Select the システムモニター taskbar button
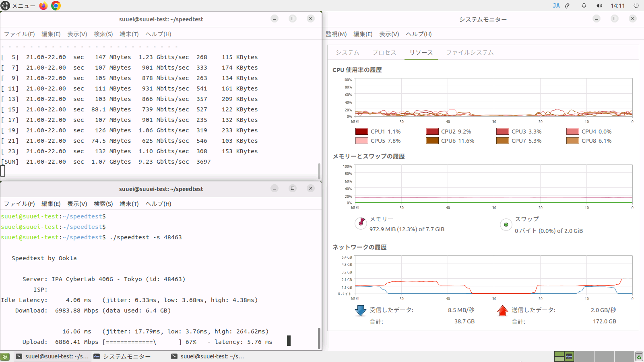This screenshot has width=644, height=362. [x=122, y=356]
